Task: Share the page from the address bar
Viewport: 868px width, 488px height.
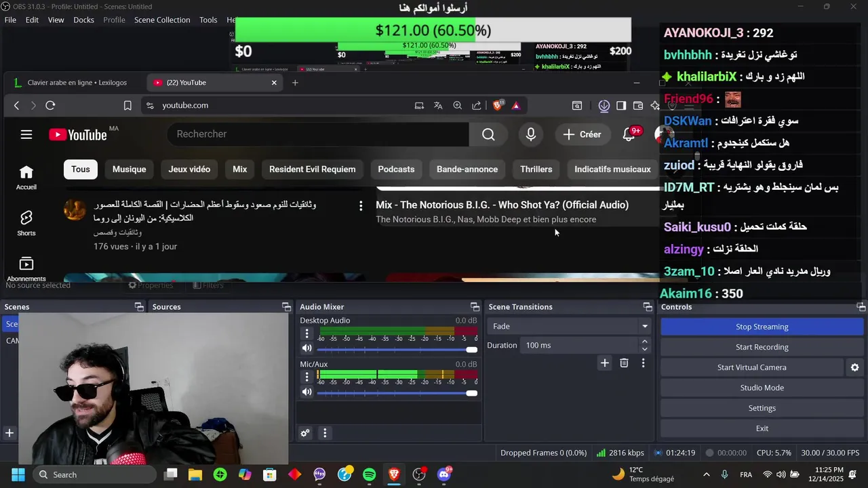Action: point(477,106)
